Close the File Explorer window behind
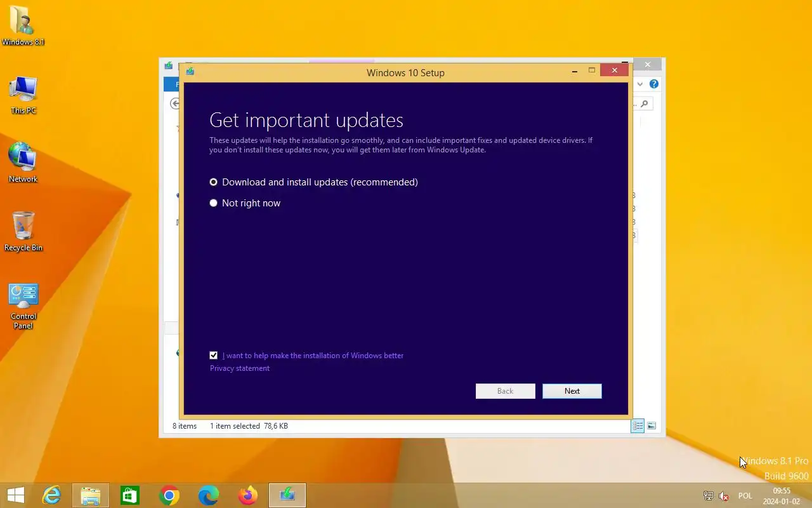 (647, 64)
